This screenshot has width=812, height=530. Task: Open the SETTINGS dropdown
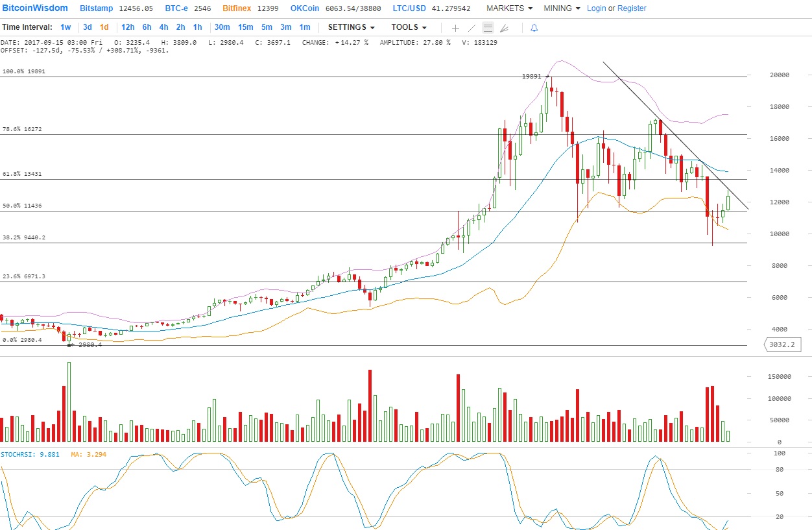pos(351,27)
